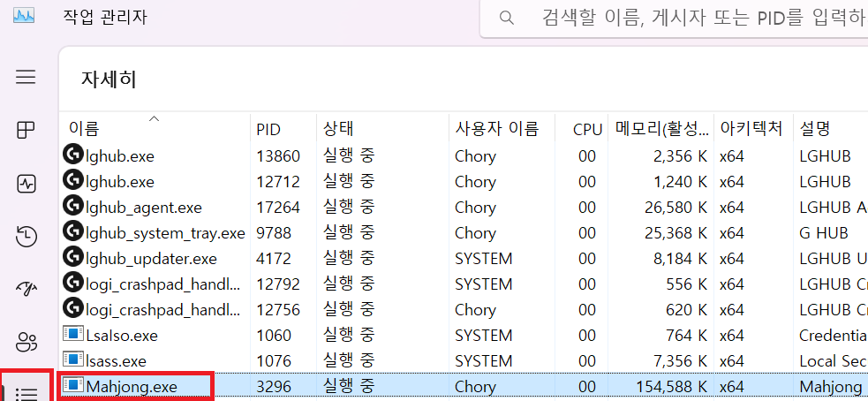Click memory value 1,240 K
This screenshot has width=868, height=401.
(x=680, y=182)
